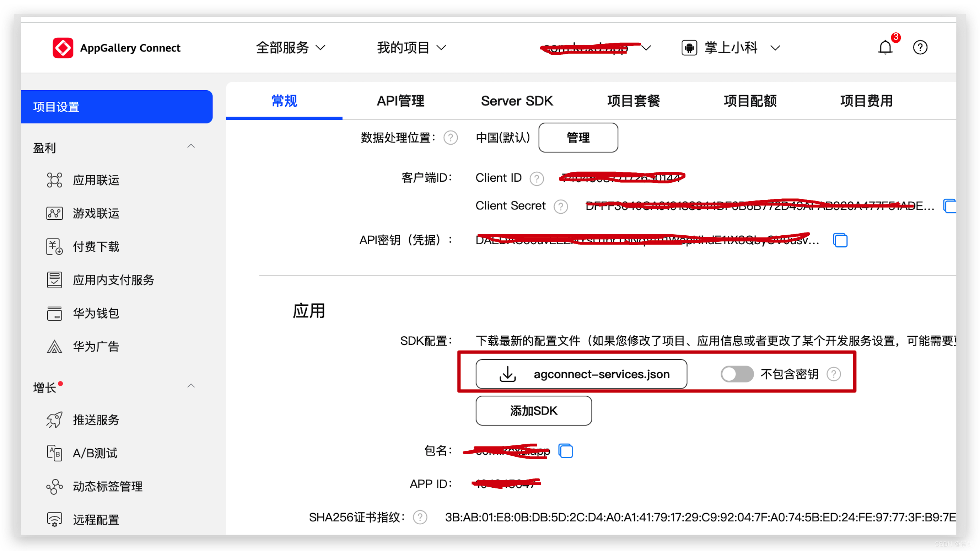
Task: Open the notifications bell icon
Action: coord(885,48)
